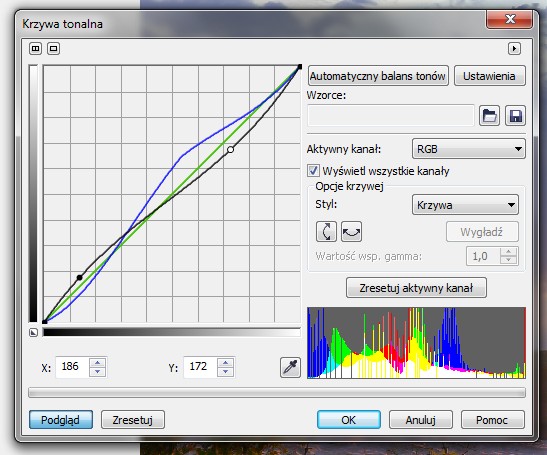Image resolution: width=547 pixels, height=455 pixels.
Task: Click the small gradient invert icon below graph
Action: pyautogui.click(x=33, y=332)
